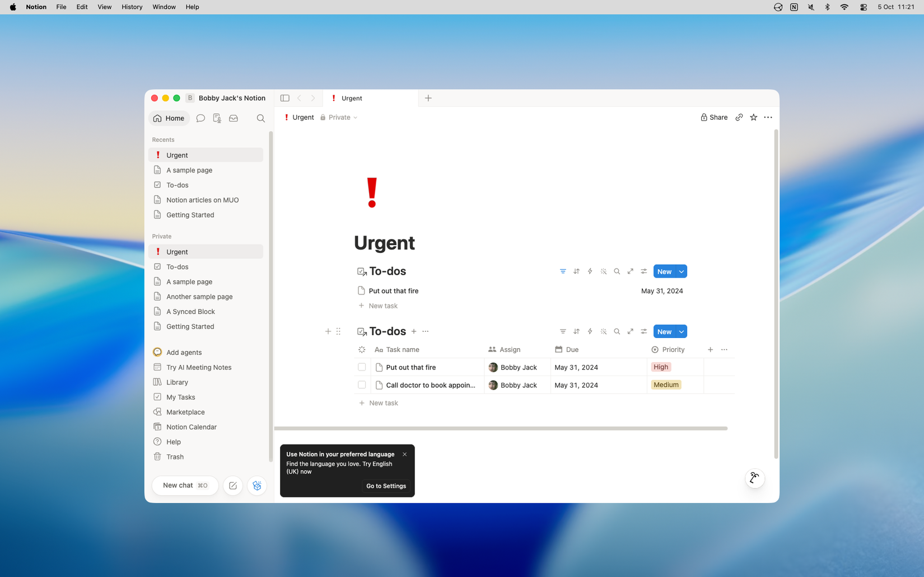Open Trash in the sidebar

click(206, 457)
